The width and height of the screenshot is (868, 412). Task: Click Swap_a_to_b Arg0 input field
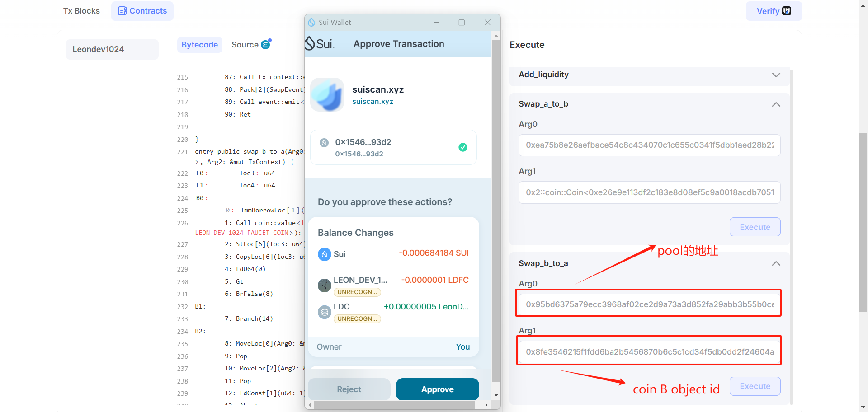tap(649, 145)
